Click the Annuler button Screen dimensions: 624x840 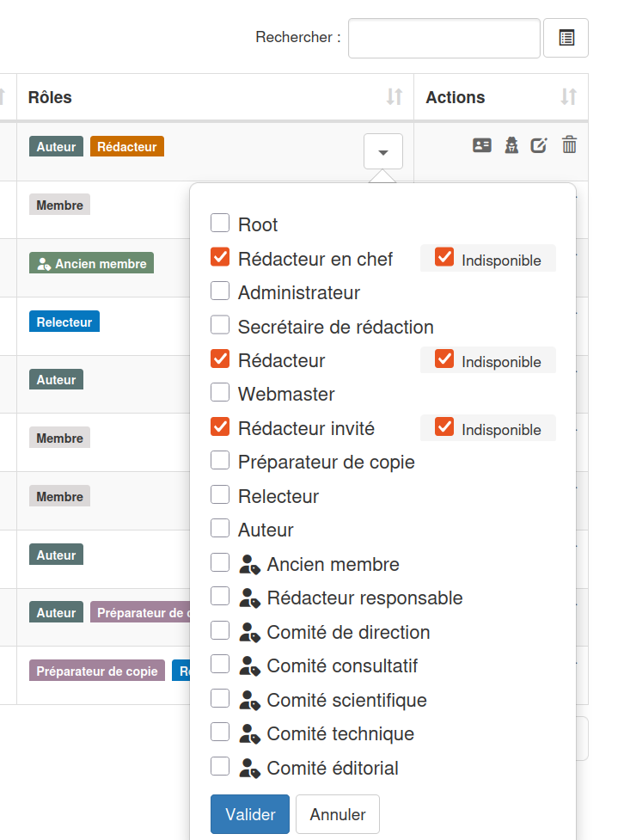pyautogui.click(x=337, y=813)
